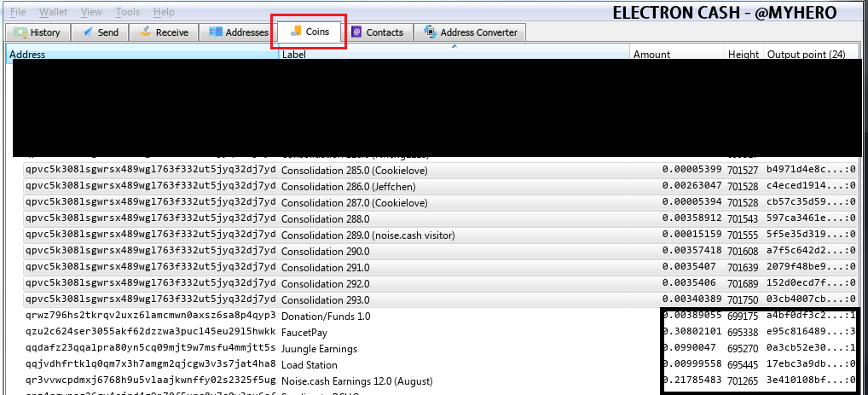The height and width of the screenshot is (395, 868).
Task: Sort coins by Label column header
Action: point(454,55)
